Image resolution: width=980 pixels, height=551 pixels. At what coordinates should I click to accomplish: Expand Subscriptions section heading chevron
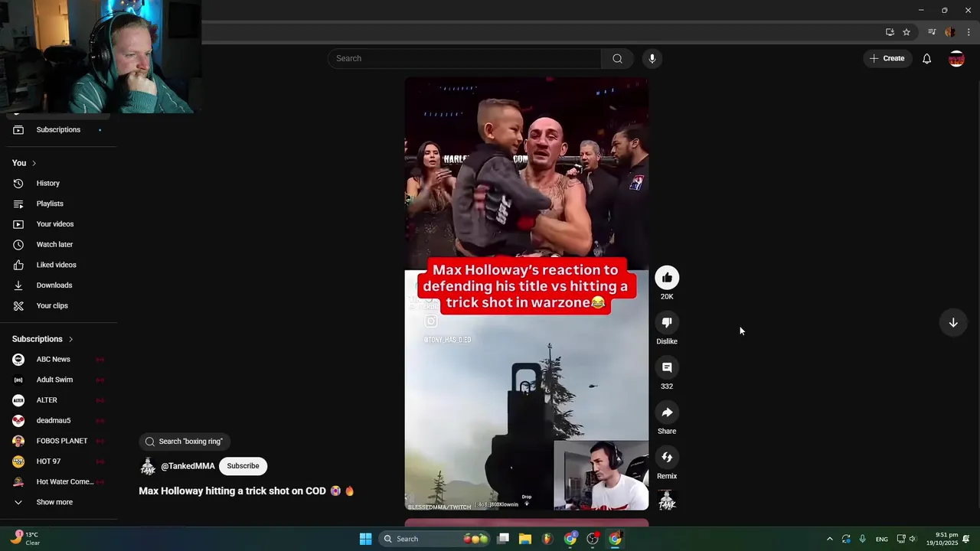(x=70, y=339)
